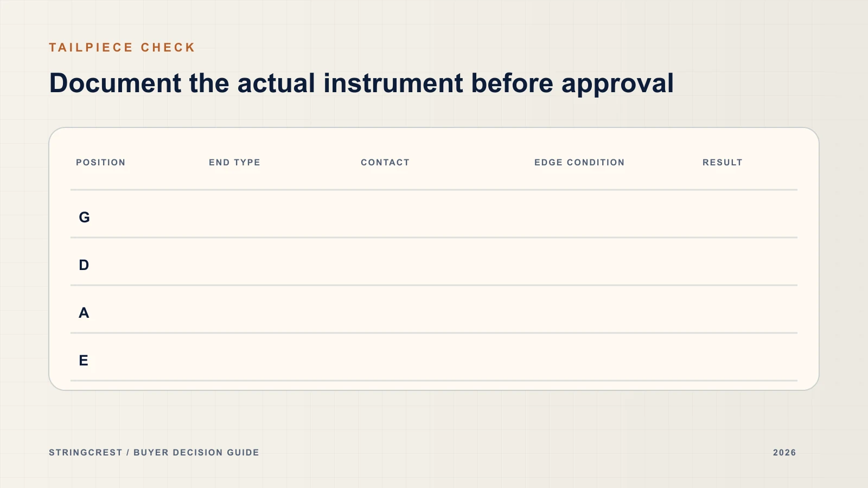The height and width of the screenshot is (488, 868).
Task: Click the empty Result cell for E
Action: pyautogui.click(x=747, y=357)
